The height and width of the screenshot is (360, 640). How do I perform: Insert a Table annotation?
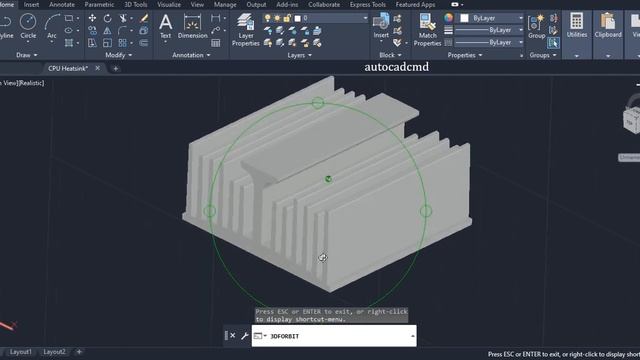215,43
